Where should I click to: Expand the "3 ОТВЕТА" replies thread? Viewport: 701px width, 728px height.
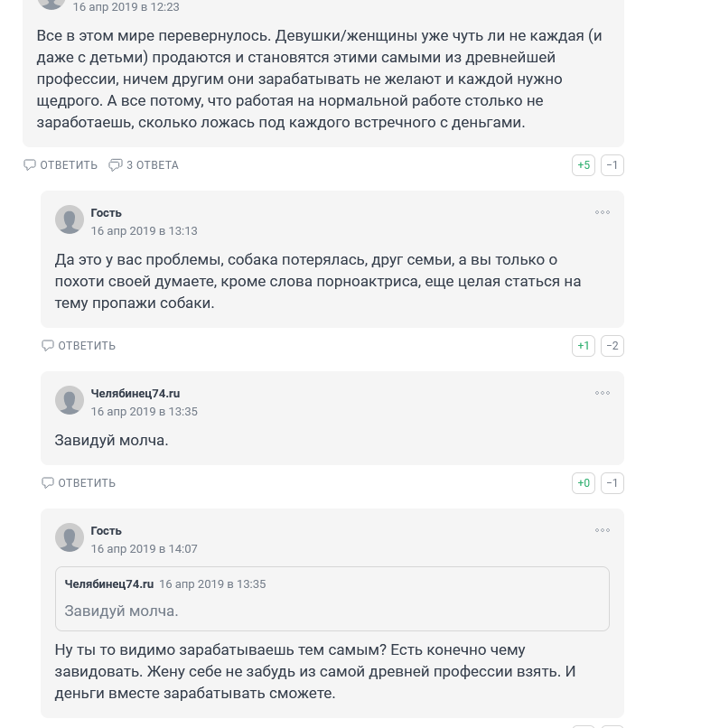144,165
